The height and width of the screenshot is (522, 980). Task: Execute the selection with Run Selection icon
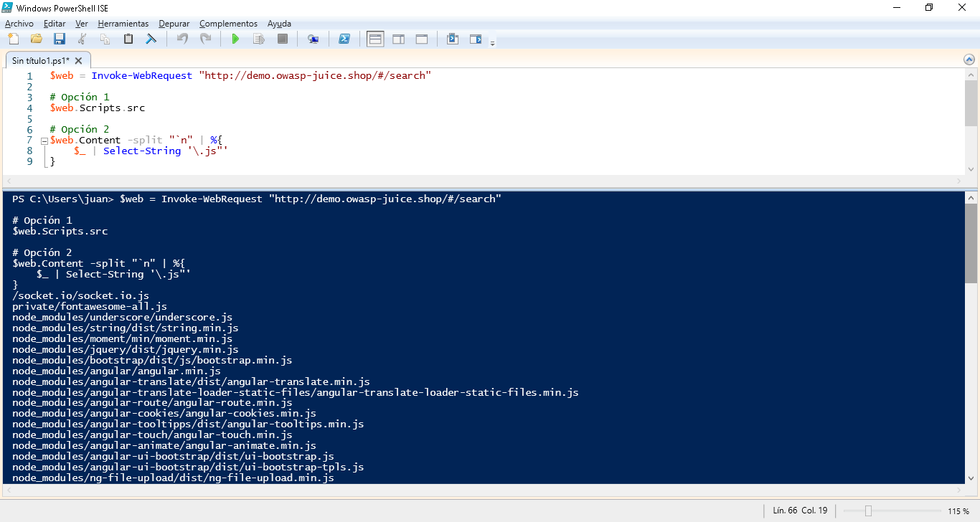tap(258, 39)
